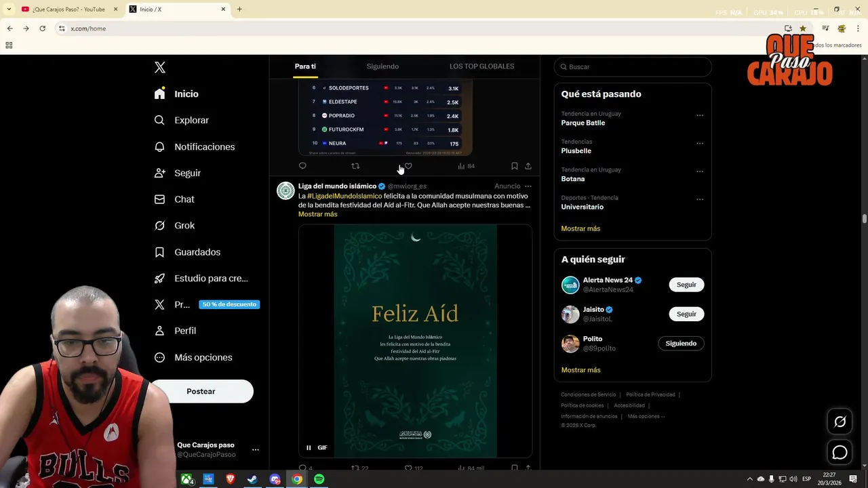The height and width of the screenshot is (488, 868).
Task: Open the Feliz Aíd GIF image
Action: (x=415, y=341)
